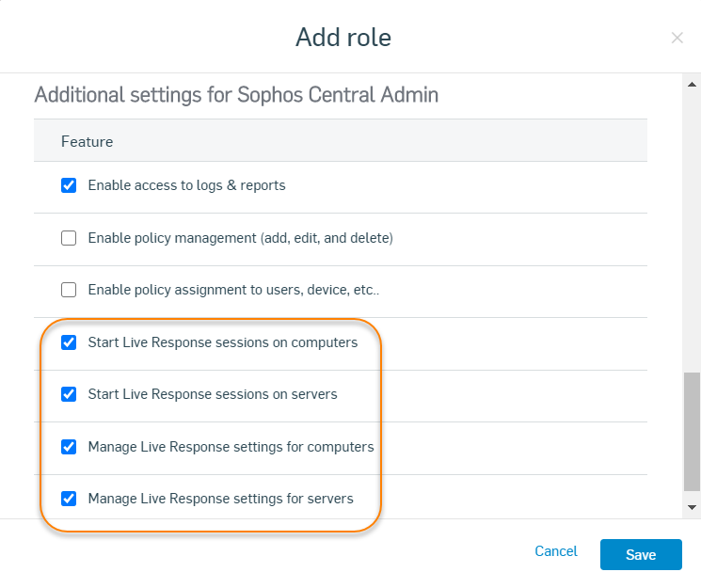Click the vertical scrollbar thumb
The width and height of the screenshot is (701, 588).
pyautogui.click(x=693, y=431)
